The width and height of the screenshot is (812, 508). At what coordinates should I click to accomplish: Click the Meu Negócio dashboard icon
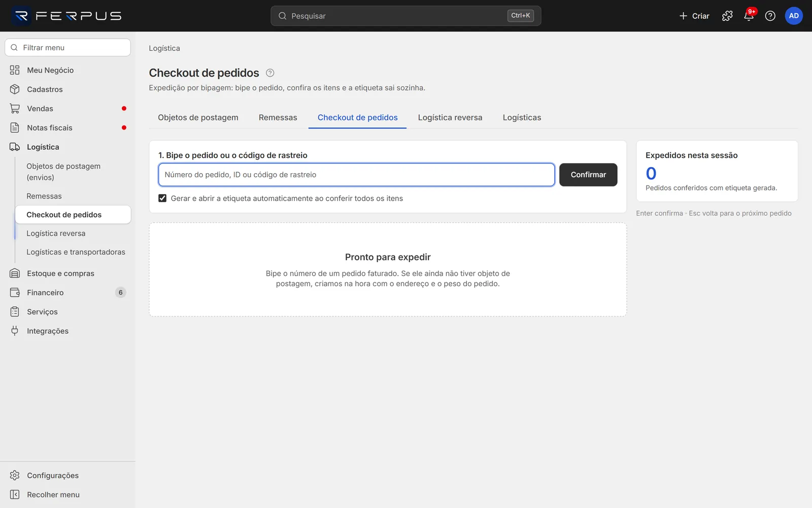click(15, 70)
